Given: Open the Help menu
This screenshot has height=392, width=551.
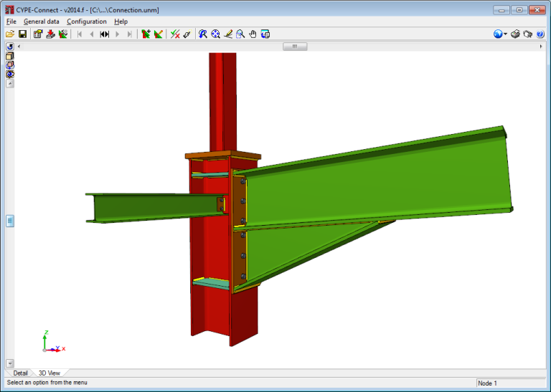Looking at the screenshot, I should click(x=121, y=21).
